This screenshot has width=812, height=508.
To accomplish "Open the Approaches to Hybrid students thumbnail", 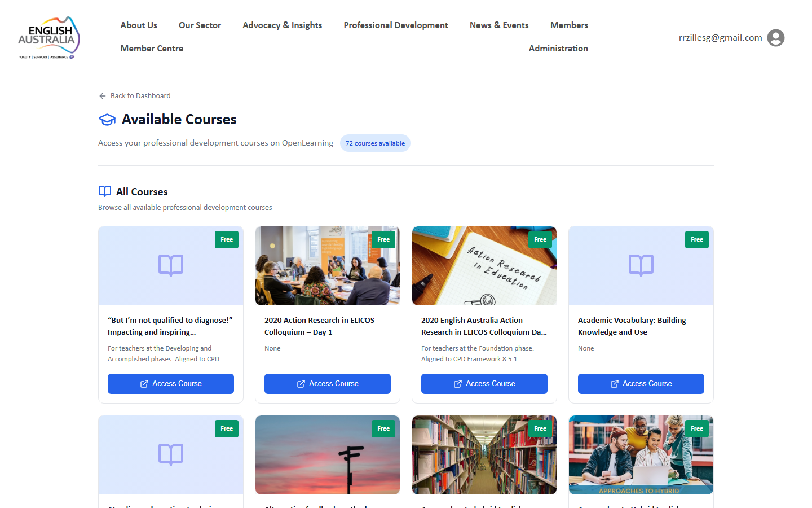I will (x=641, y=455).
